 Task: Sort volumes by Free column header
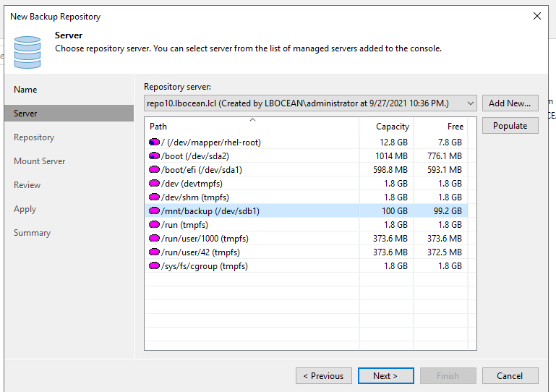pos(441,127)
